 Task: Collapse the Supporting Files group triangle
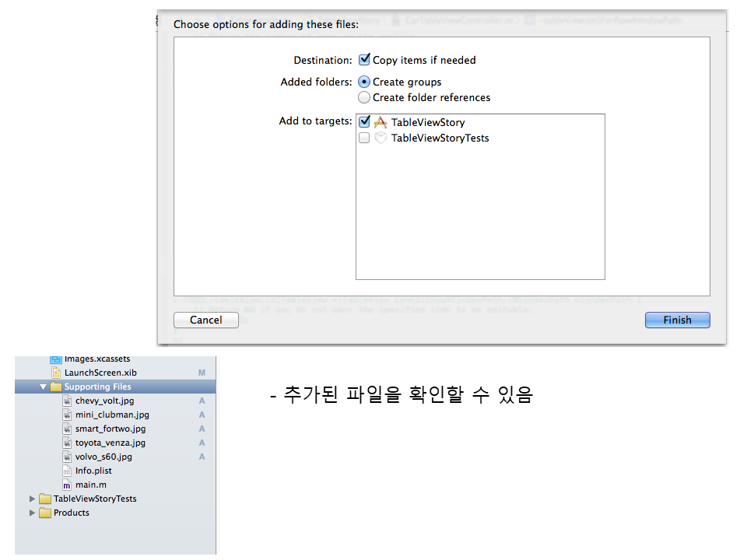(x=44, y=387)
